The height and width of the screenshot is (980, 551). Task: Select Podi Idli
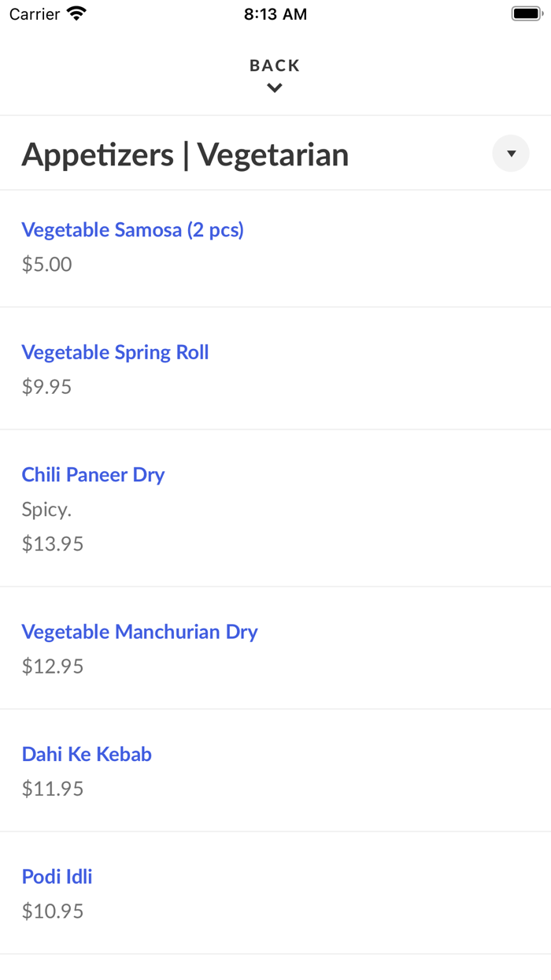coord(57,876)
